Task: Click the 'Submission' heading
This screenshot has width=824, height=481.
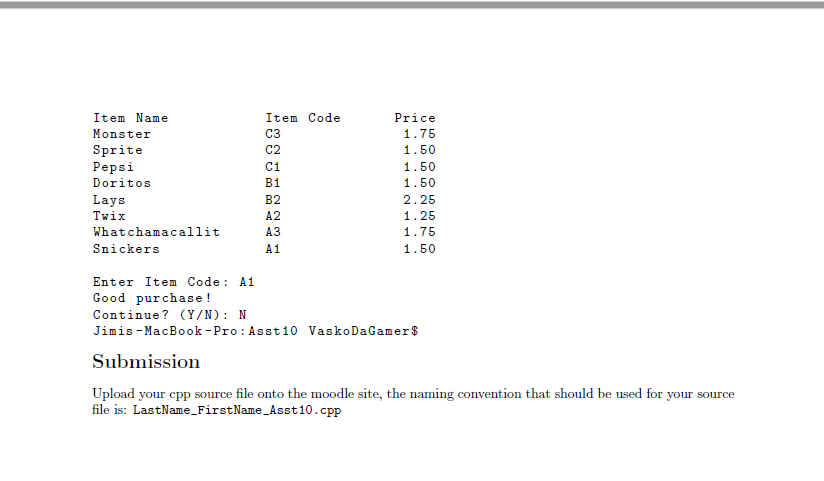Action: tap(146, 362)
